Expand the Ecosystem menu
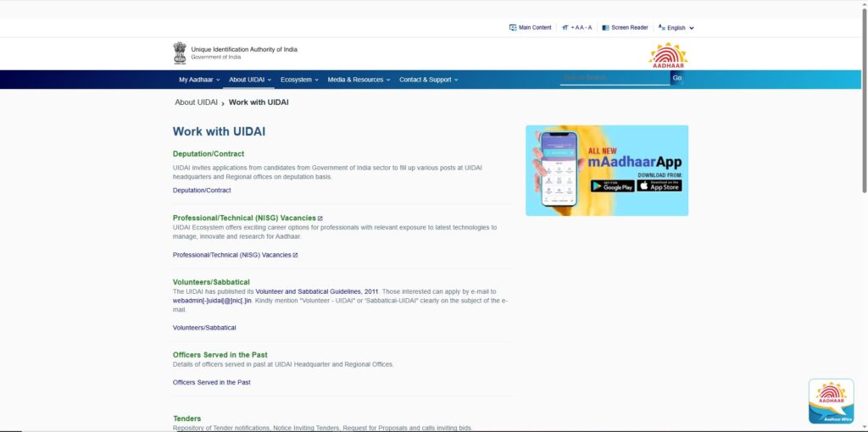The height and width of the screenshot is (432, 868). [x=299, y=80]
